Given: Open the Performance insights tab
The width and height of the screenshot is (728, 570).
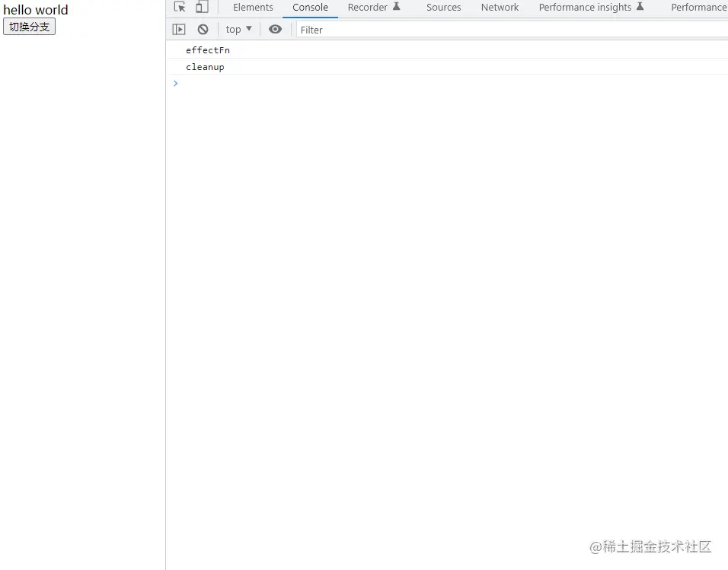Looking at the screenshot, I should click(591, 8).
